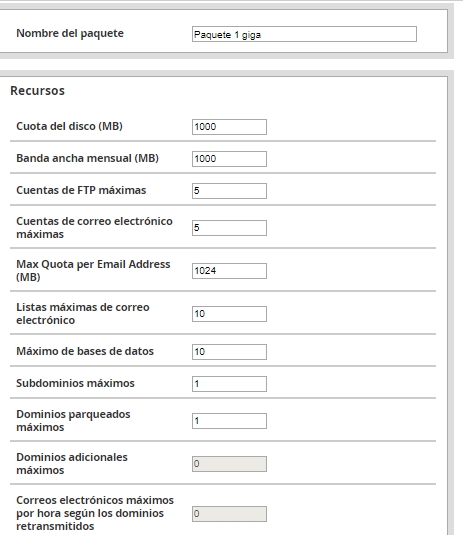Select the Listas máximas de correo electrónico field
This screenshot has height=535, width=463.
(229, 314)
